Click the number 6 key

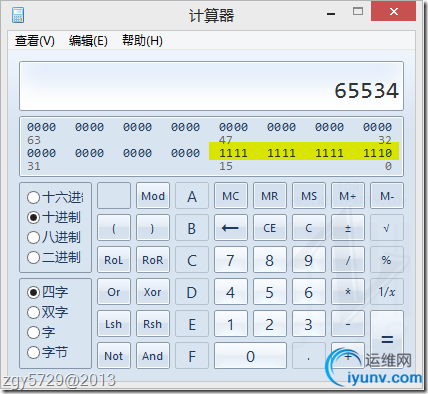(309, 292)
